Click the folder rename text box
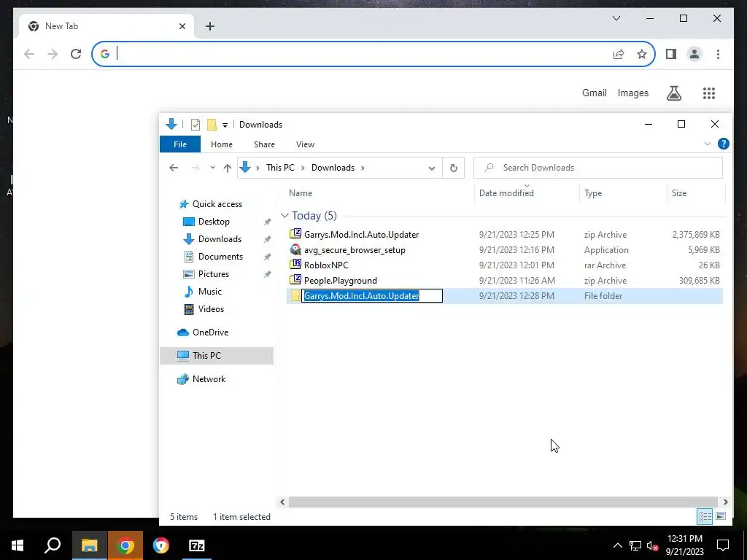This screenshot has height=560, width=747. coord(372,296)
